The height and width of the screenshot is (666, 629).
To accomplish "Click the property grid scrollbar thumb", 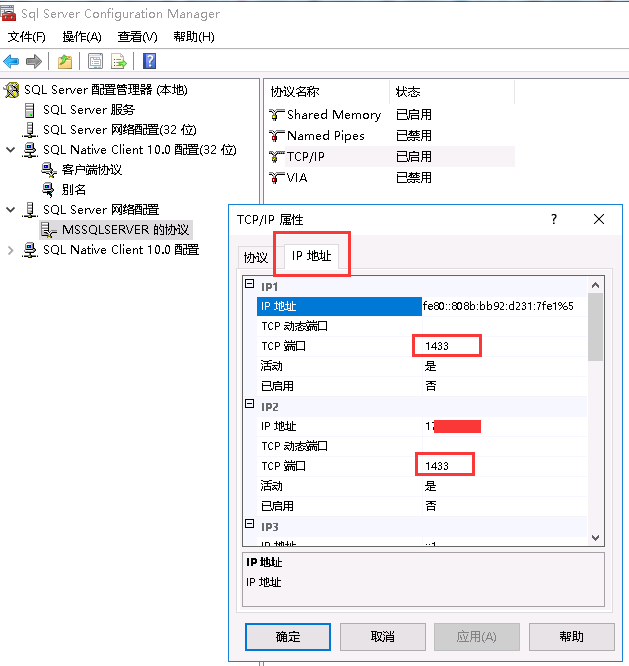I will tap(595, 327).
